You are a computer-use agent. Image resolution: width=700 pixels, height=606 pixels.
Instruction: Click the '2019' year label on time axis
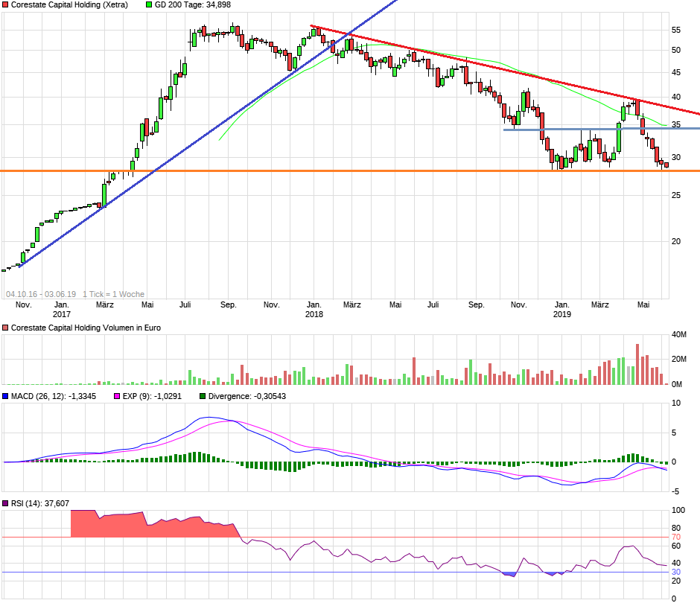[562, 314]
